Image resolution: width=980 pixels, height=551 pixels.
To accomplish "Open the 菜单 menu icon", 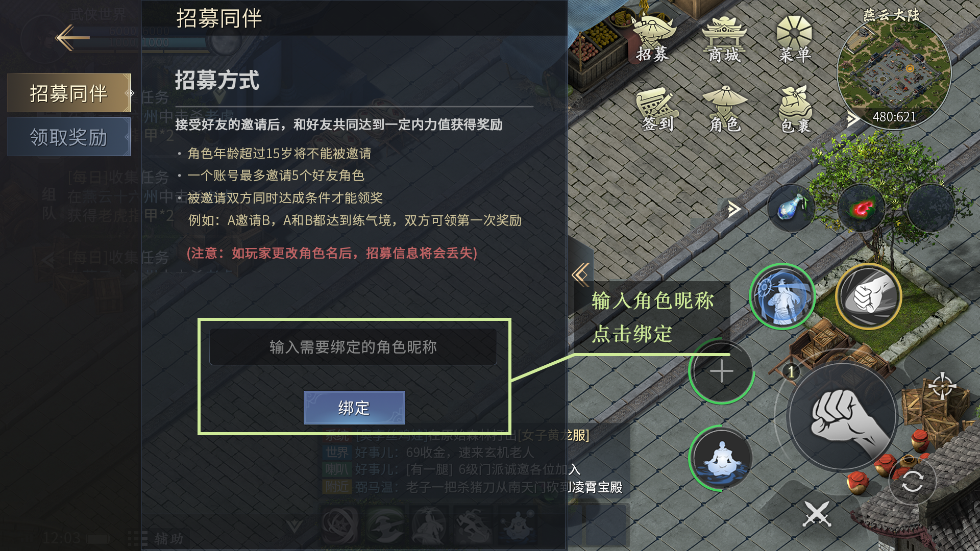I will coord(794,39).
